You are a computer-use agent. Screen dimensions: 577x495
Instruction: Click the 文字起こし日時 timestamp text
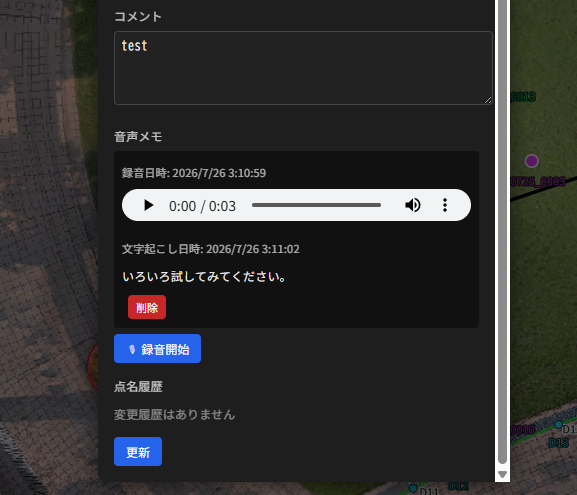point(211,249)
